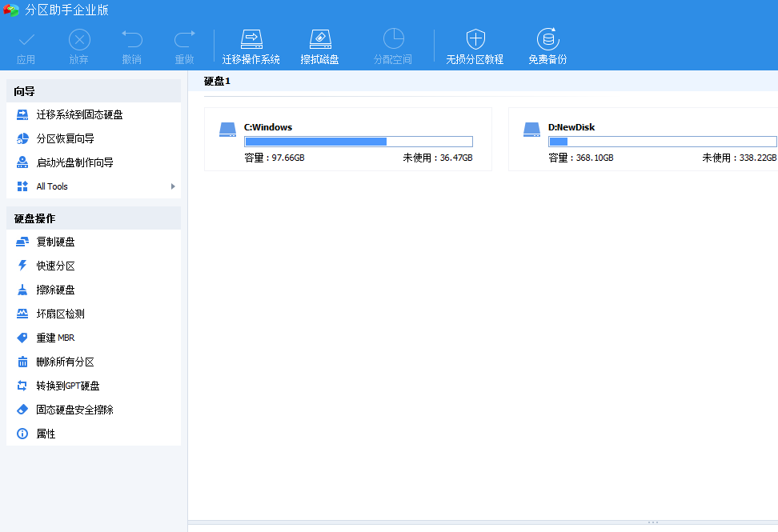Click the 应用 (Apply) toolbar icon
Viewport: 778px width, 532px height.
(x=26, y=40)
